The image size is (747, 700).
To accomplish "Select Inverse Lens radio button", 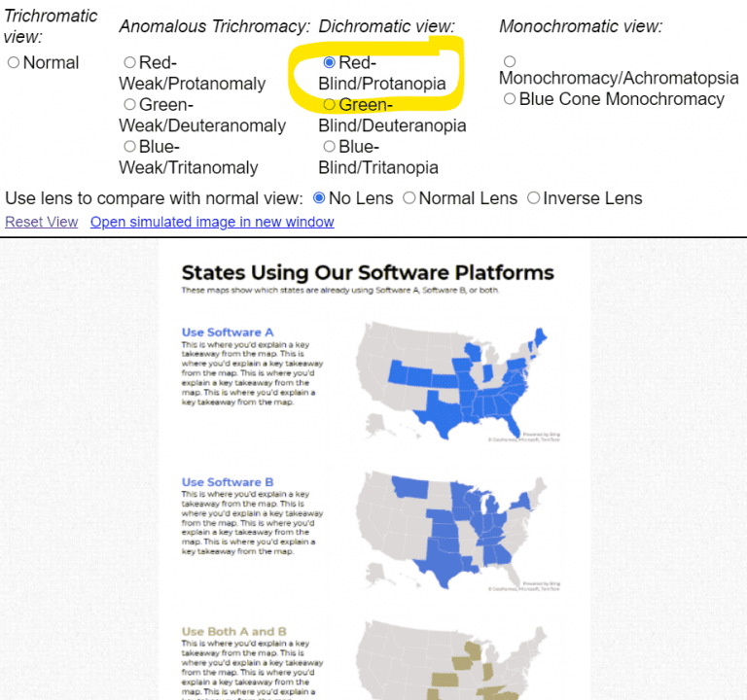I will pyautogui.click(x=534, y=197).
